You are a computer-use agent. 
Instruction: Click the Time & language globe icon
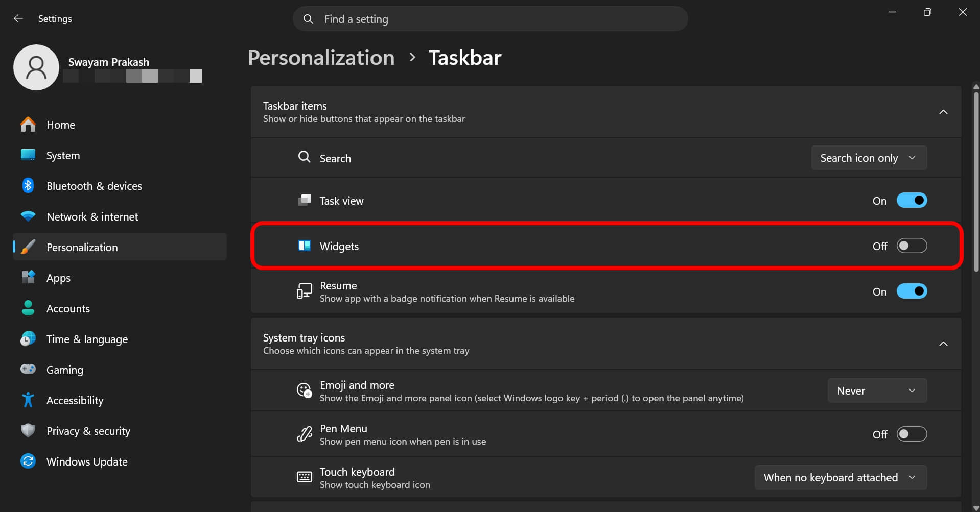(x=28, y=339)
